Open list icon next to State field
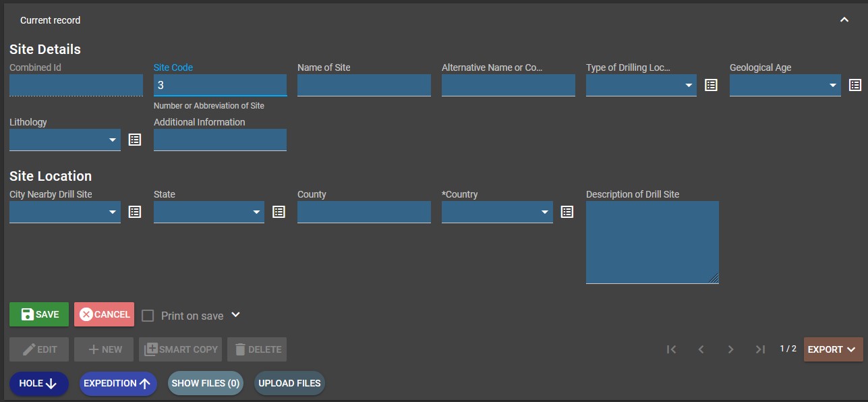868x402 pixels. pos(279,212)
